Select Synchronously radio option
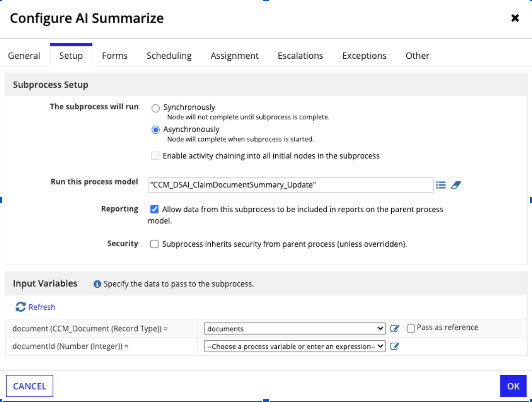Screen dimensions: 532x402 click(156, 108)
